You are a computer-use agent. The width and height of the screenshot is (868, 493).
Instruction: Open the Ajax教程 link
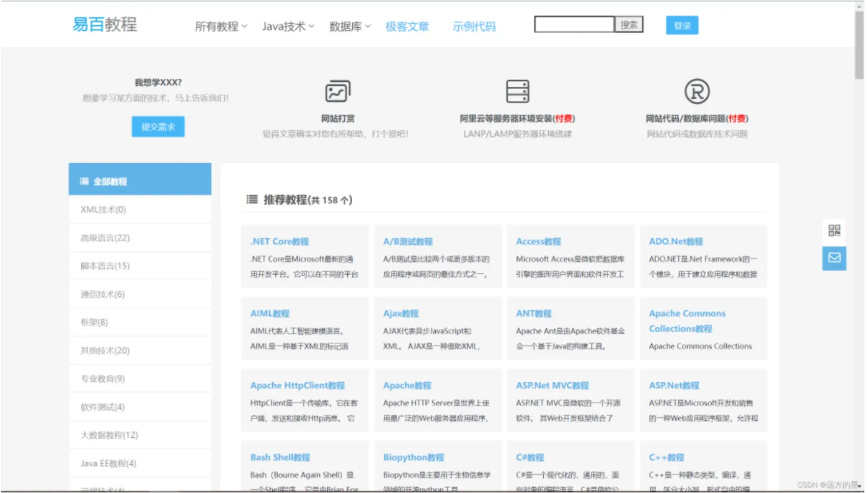click(401, 313)
